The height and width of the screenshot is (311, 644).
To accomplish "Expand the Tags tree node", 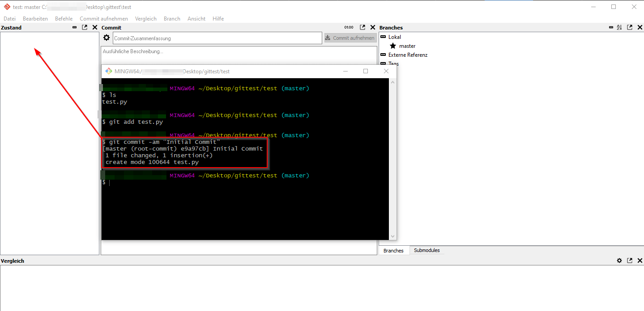I will pyautogui.click(x=383, y=63).
